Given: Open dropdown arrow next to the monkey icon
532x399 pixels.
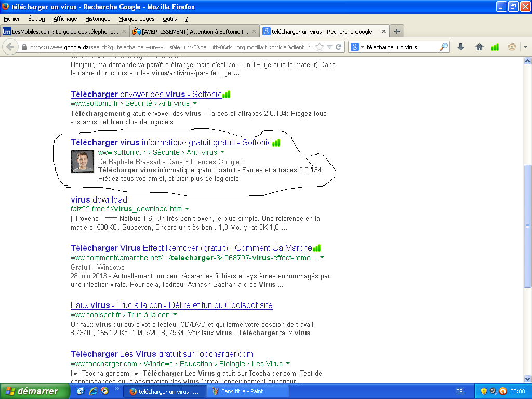Looking at the screenshot, I should pos(525,47).
